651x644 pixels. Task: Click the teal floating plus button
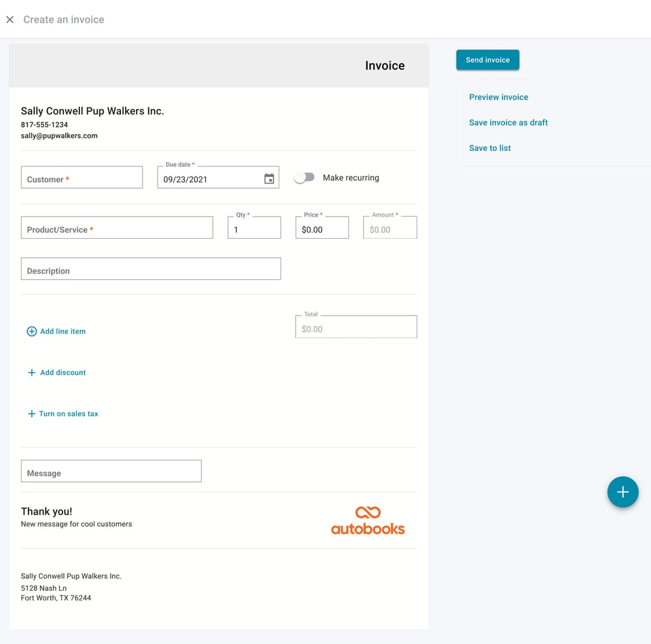coord(623,492)
